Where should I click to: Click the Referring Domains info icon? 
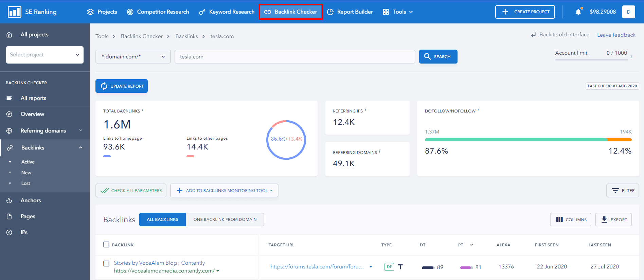click(379, 151)
